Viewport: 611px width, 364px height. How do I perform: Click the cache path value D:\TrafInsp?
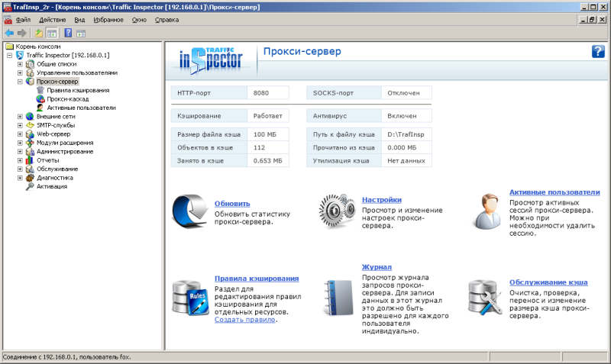pyautogui.click(x=406, y=134)
